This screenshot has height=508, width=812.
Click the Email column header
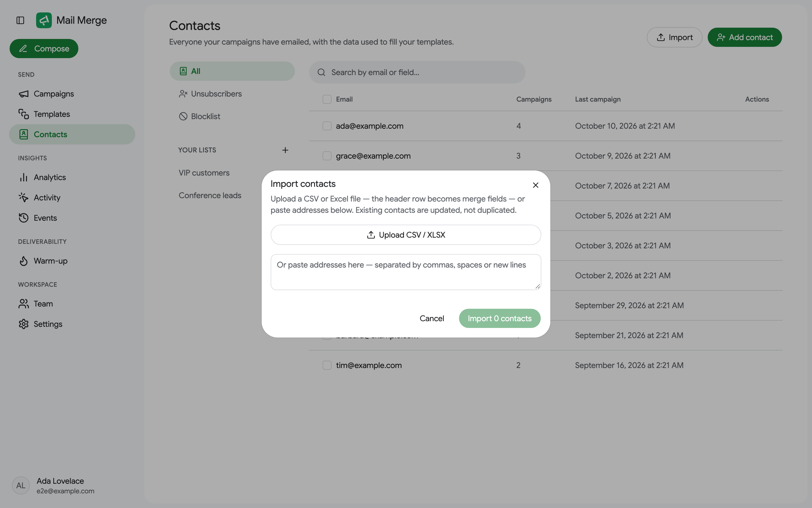(x=344, y=99)
